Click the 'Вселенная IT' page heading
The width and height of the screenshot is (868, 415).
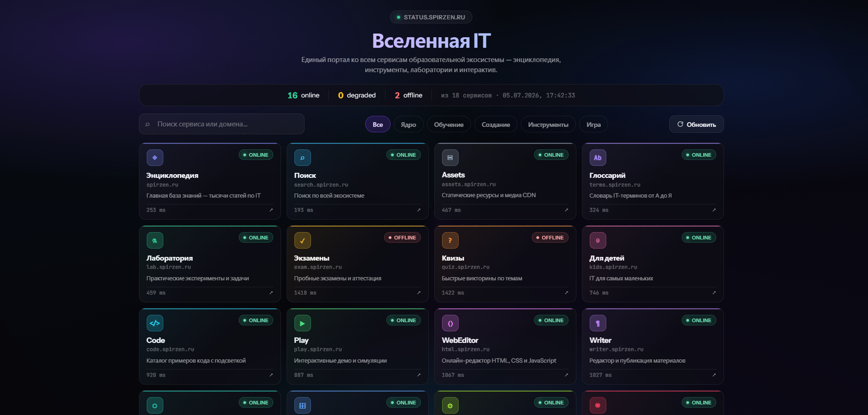[x=431, y=41]
